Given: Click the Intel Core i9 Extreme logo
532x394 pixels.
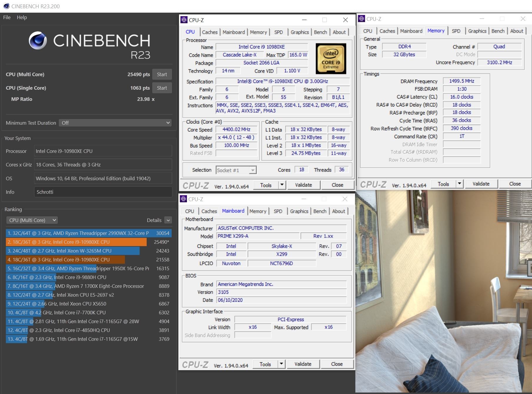Looking at the screenshot, I should 331,59.
